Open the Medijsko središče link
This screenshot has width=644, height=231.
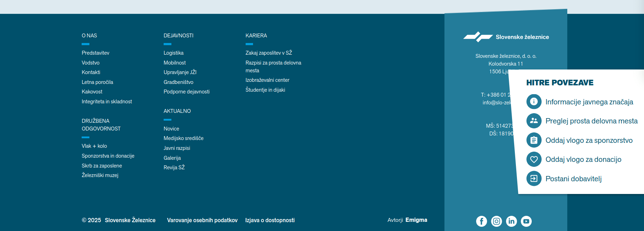183,138
